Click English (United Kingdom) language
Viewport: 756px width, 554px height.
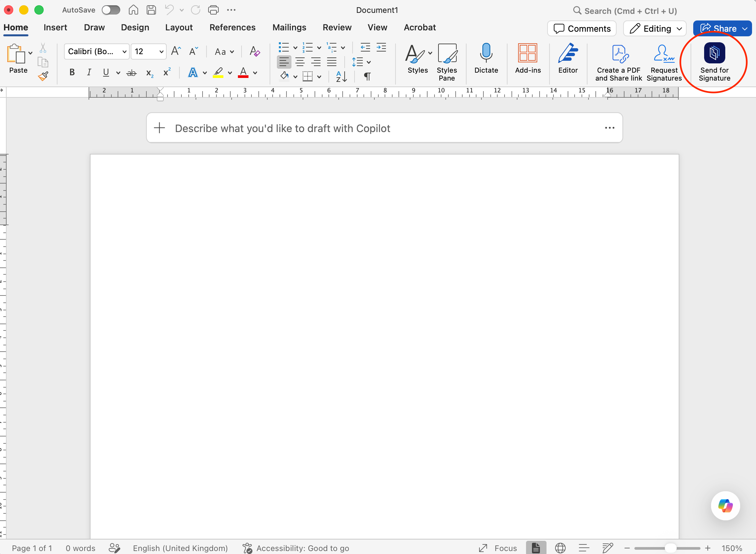180,548
